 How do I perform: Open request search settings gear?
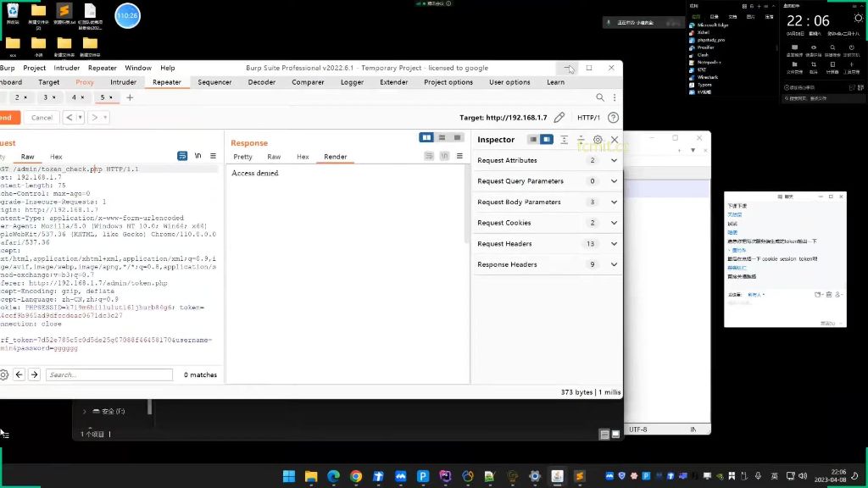pyautogui.click(x=4, y=374)
